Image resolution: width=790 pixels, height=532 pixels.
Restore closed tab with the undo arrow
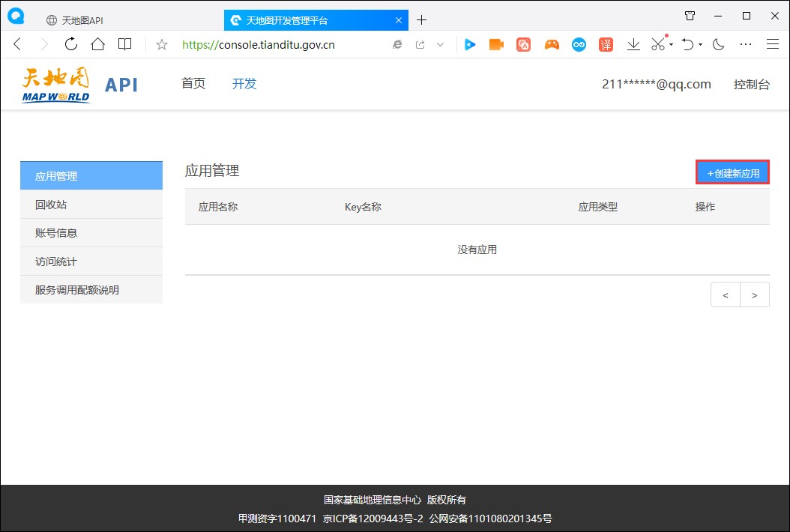tap(688, 44)
